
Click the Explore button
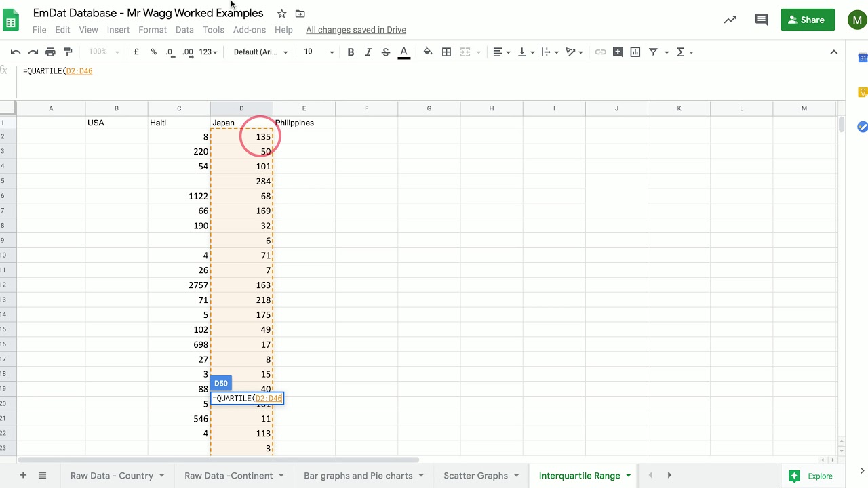coord(811,476)
